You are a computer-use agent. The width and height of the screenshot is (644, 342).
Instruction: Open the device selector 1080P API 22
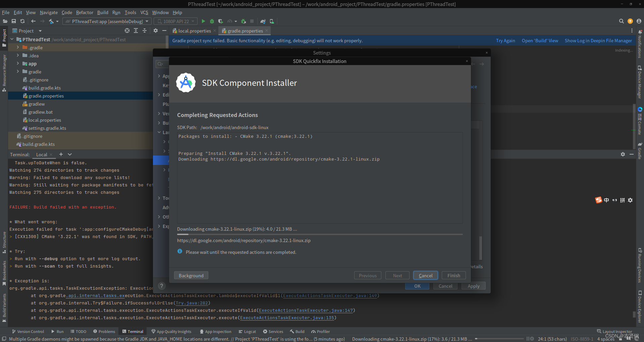(x=176, y=21)
